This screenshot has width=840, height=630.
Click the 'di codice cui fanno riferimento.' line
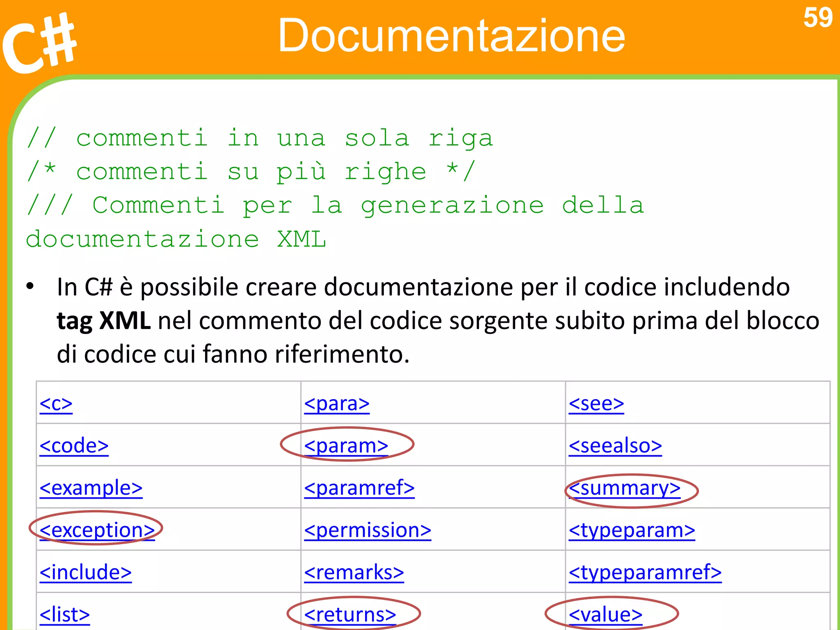pos(233,354)
